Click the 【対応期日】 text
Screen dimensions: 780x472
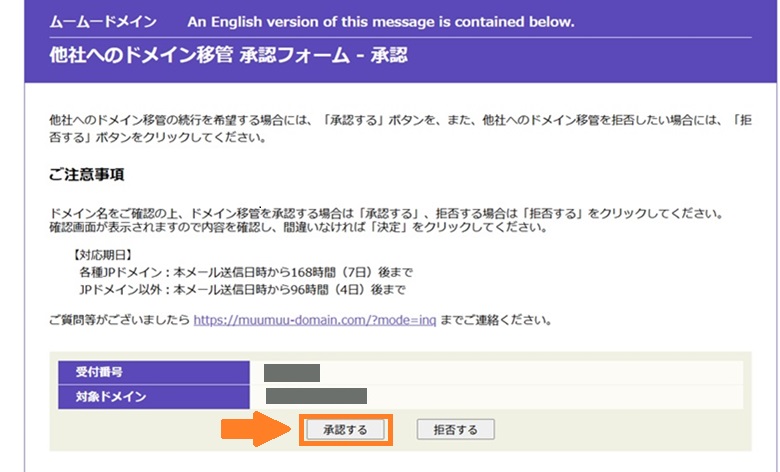coord(102,256)
